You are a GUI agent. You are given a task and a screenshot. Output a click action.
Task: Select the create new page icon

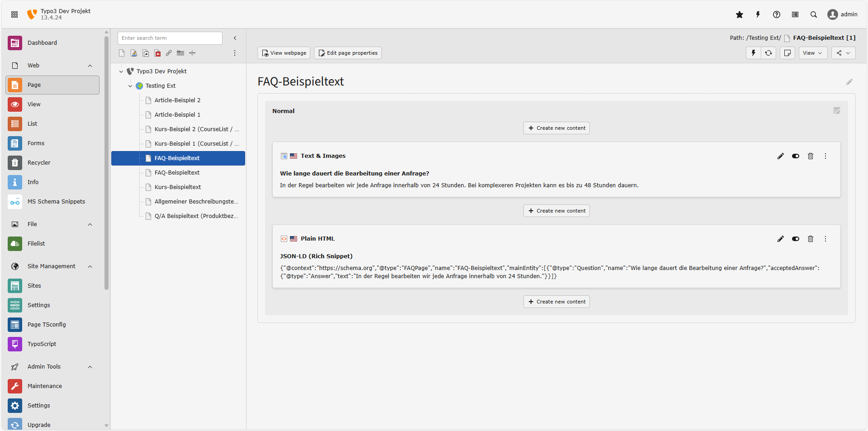121,53
